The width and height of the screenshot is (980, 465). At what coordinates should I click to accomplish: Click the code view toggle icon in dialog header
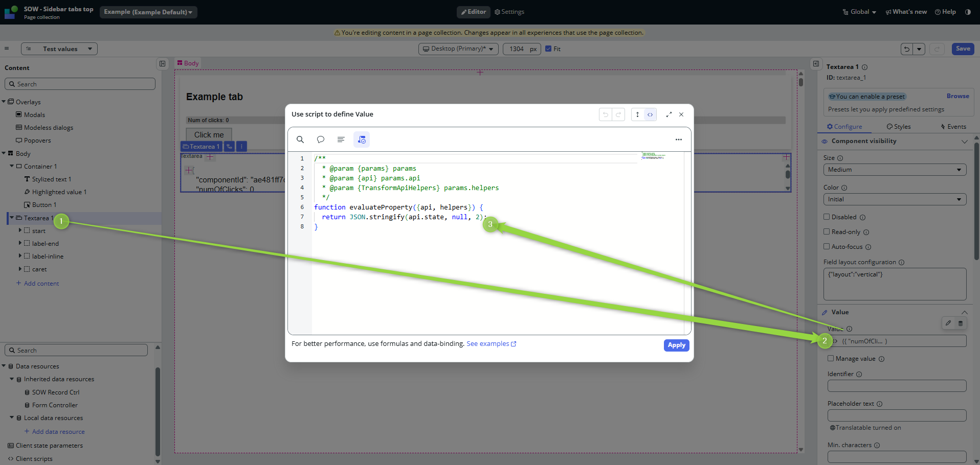click(x=650, y=114)
